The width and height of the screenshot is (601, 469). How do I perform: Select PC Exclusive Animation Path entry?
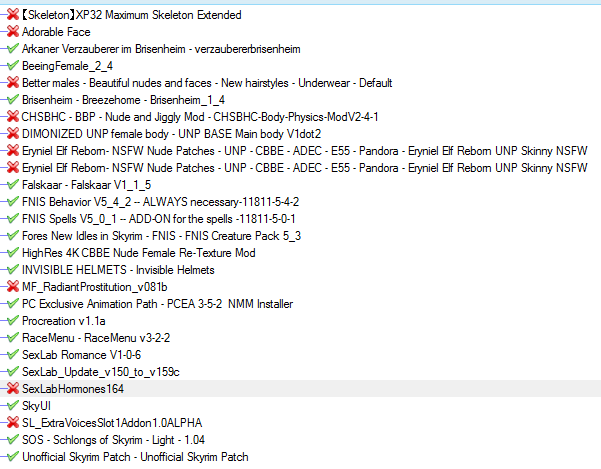[142, 304]
